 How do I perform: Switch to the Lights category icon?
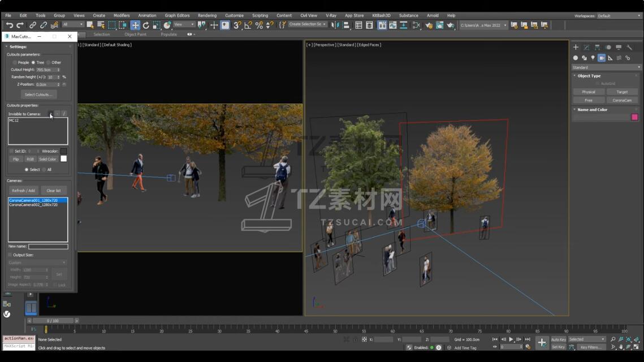593,58
